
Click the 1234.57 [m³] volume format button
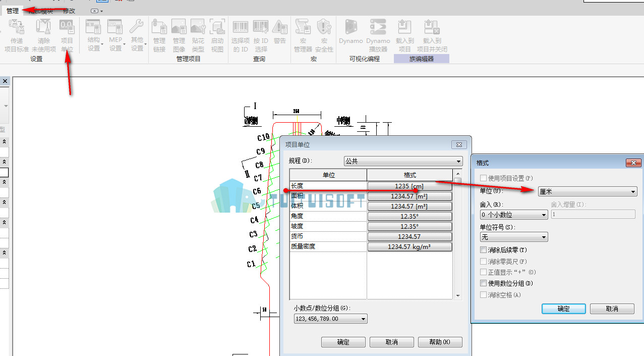click(x=409, y=206)
